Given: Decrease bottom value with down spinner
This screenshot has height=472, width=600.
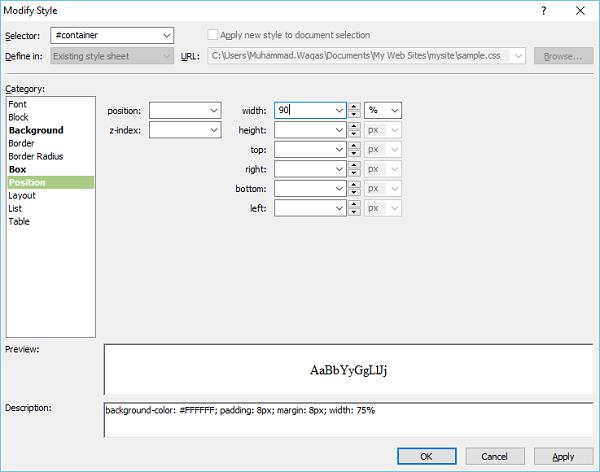Looking at the screenshot, I should [354, 193].
